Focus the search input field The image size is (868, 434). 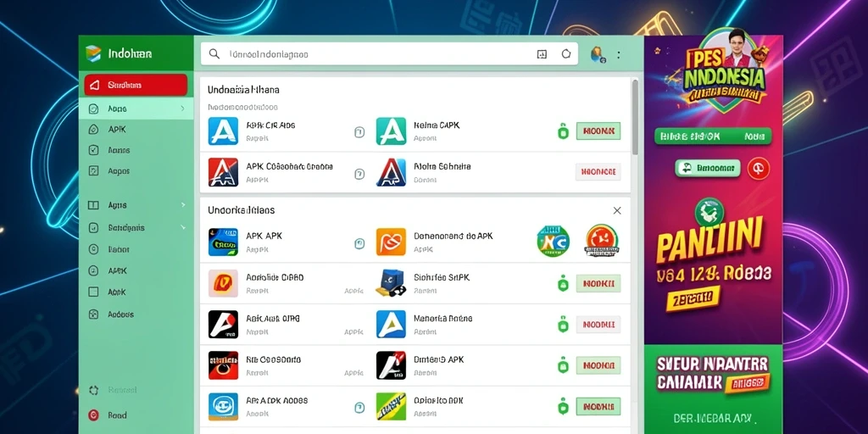[389, 54]
